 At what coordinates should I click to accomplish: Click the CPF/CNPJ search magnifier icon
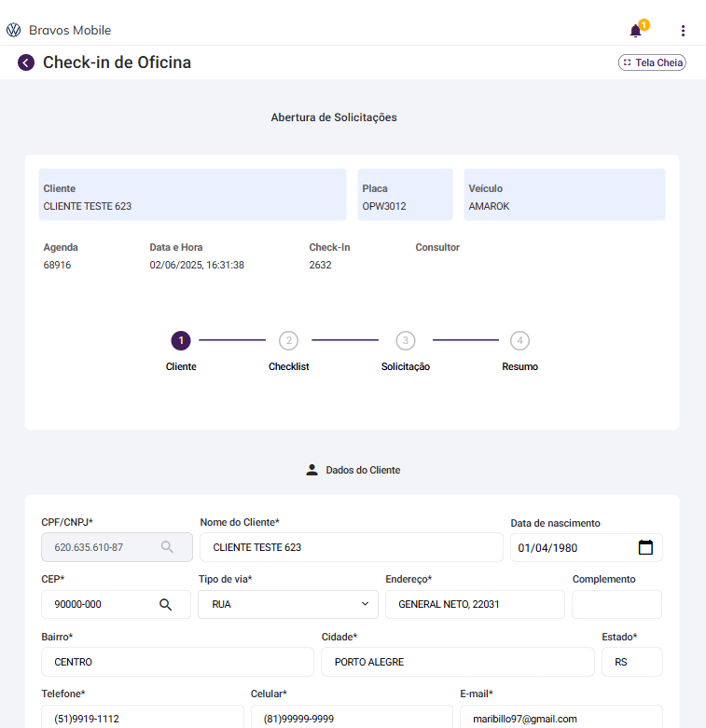[167, 547]
